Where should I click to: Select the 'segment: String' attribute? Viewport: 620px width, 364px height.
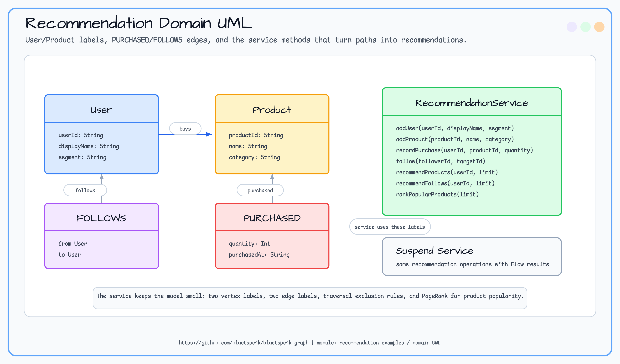pos(82,157)
